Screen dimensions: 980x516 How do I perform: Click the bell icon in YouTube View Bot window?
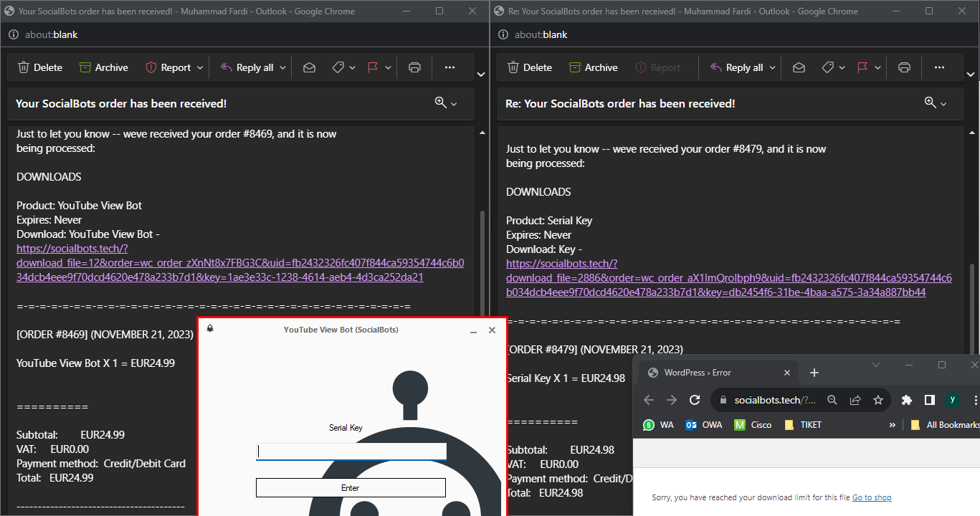coord(210,328)
